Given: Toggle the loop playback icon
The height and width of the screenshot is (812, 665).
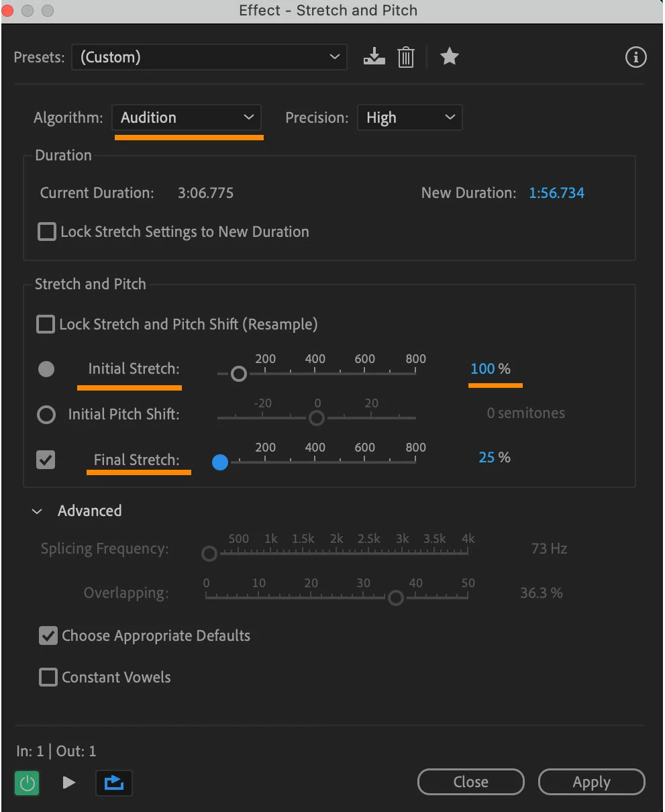Looking at the screenshot, I should point(114,782).
